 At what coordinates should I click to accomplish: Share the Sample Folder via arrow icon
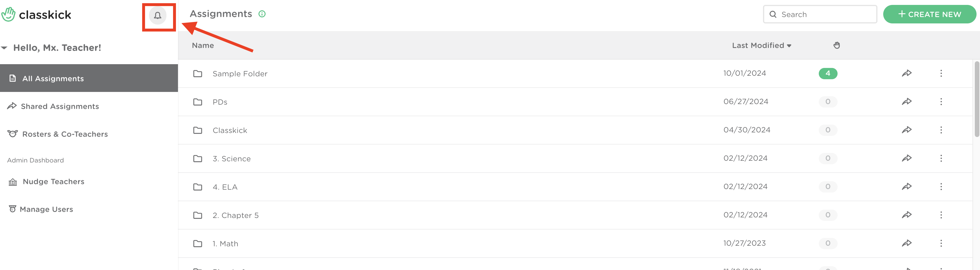(x=907, y=73)
